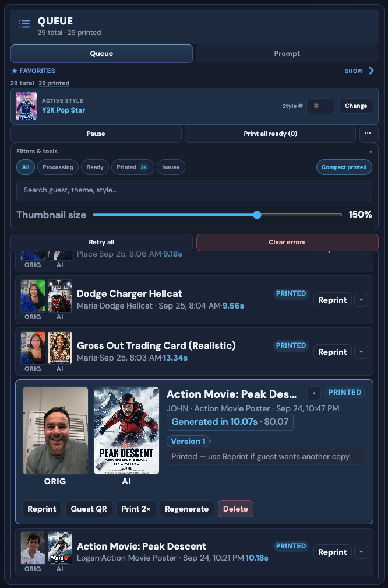Reprint the Gross Out Trading Card item
Screen dimensions: 388x588
pyautogui.click(x=333, y=352)
